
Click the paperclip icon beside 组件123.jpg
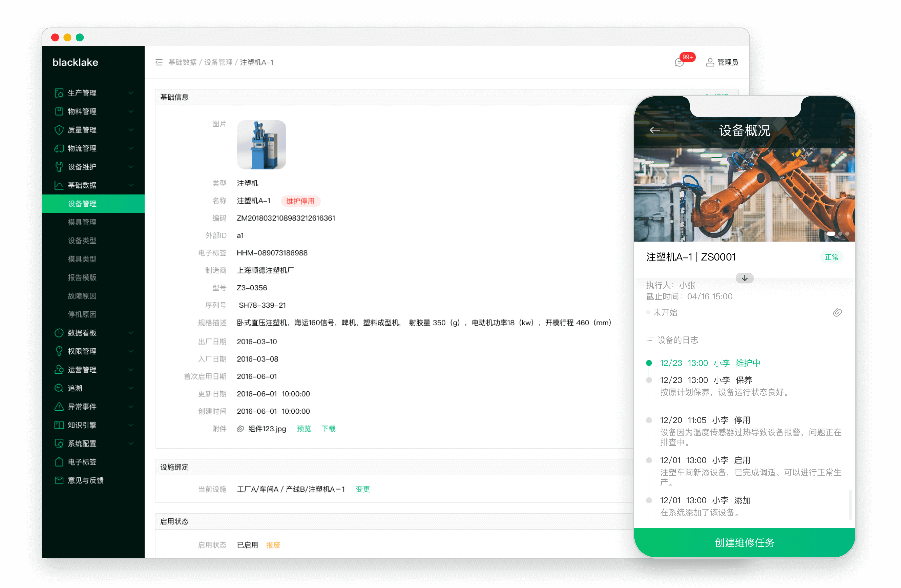tap(240, 429)
